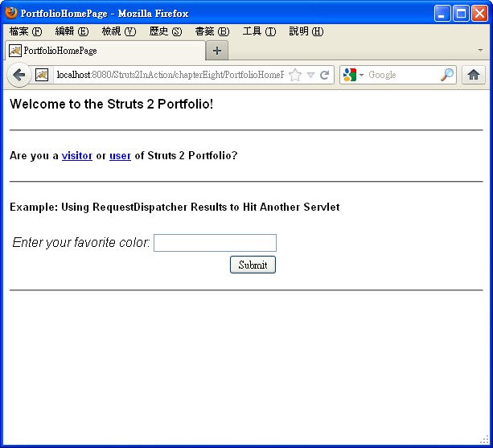Click the Submit button
The width and height of the screenshot is (493, 448).
click(253, 265)
